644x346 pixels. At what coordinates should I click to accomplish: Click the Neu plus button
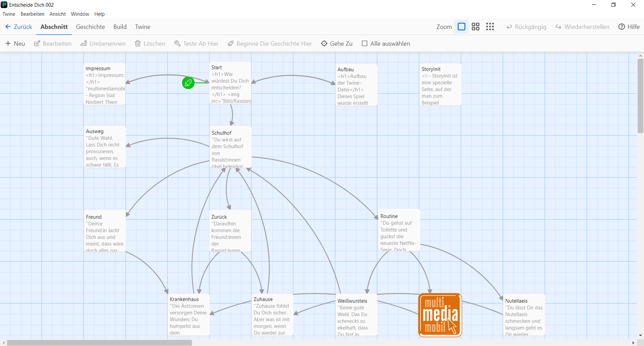15,44
